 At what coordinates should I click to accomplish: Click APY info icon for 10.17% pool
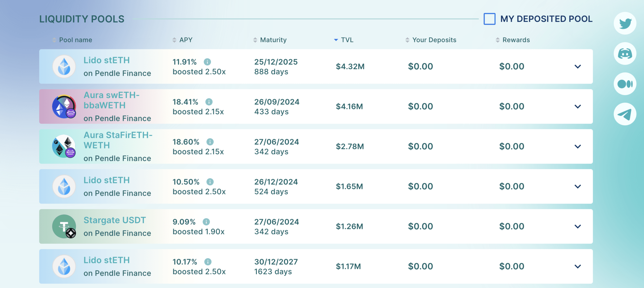pyautogui.click(x=208, y=262)
